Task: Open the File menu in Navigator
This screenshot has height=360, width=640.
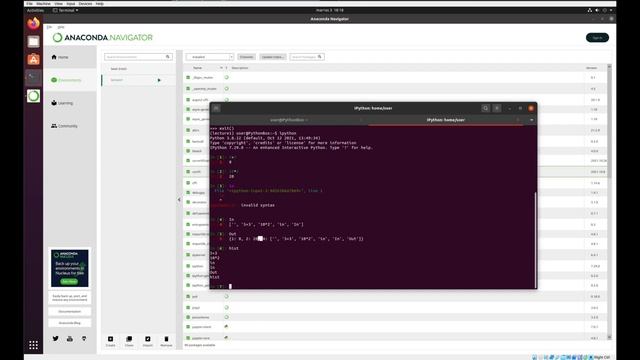Action: point(49,27)
